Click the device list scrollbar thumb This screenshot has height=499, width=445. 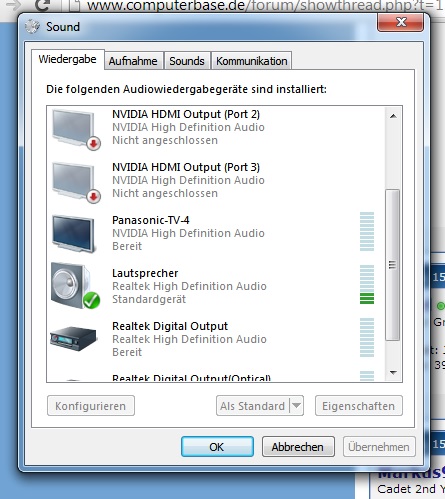click(x=393, y=265)
